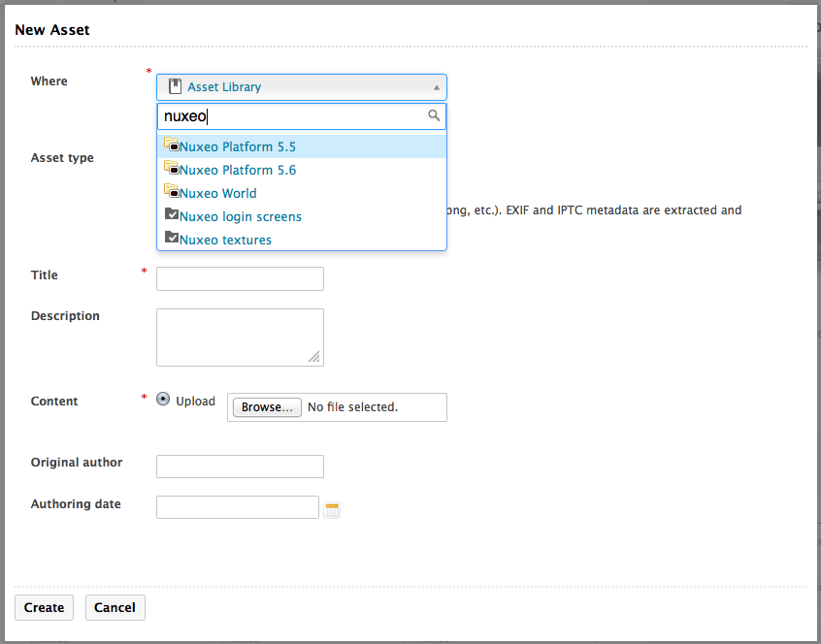This screenshot has height=644, width=821.
Task: Pick Nuxeo World in the results
Action: [x=302, y=193]
